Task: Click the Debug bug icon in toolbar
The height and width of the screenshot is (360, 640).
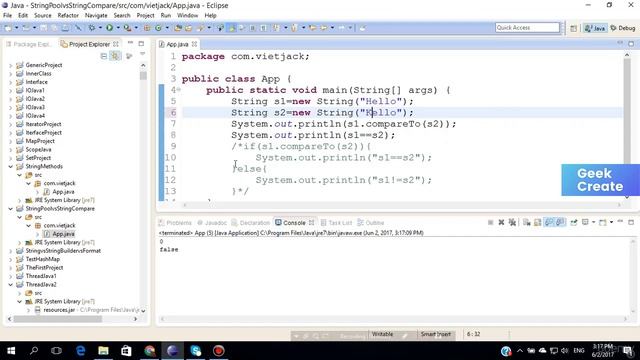Action: coord(92,28)
